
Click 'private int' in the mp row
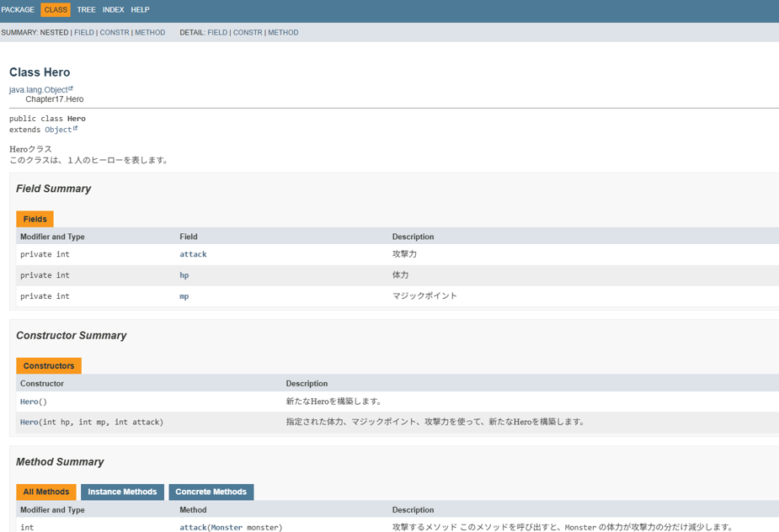(x=45, y=296)
